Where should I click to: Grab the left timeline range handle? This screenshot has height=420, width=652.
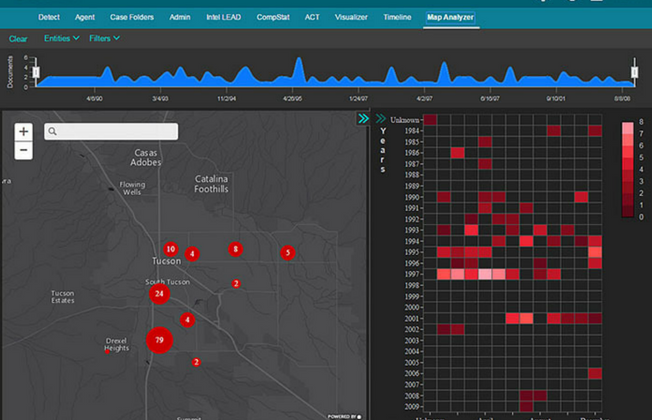point(36,72)
